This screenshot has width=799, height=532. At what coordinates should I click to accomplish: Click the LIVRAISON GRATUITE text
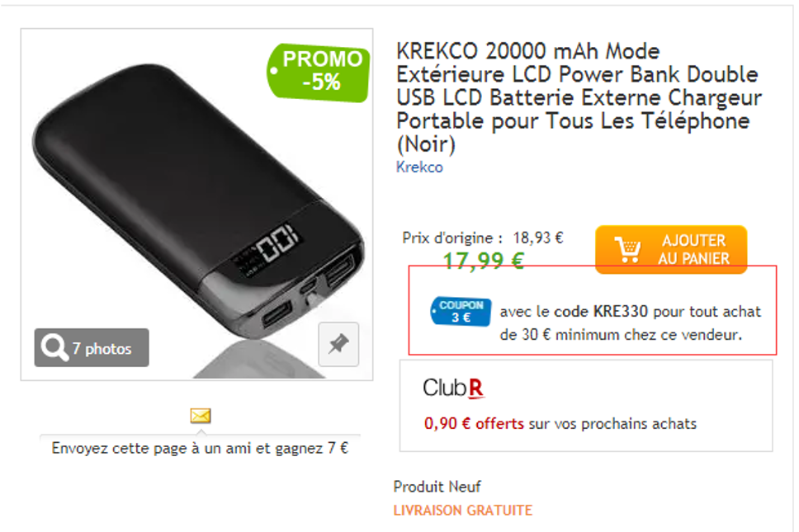point(463,510)
